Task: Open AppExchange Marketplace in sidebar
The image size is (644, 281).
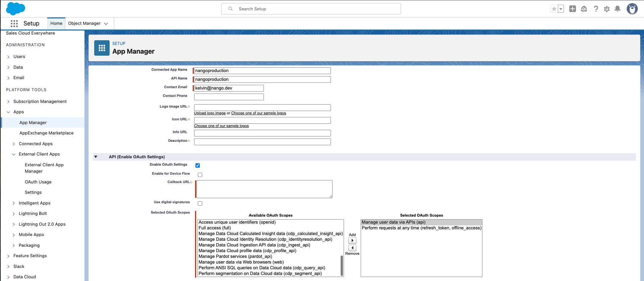Action: (x=46, y=133)
